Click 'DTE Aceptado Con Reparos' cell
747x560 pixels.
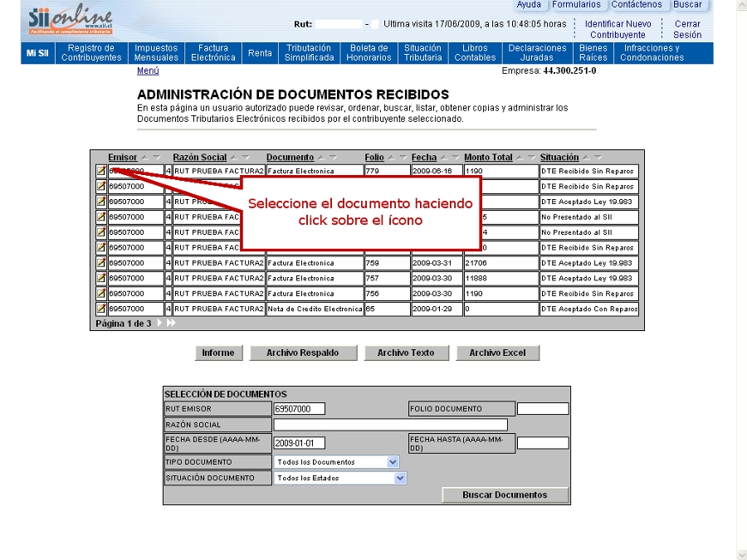click(x=588, y=309)
